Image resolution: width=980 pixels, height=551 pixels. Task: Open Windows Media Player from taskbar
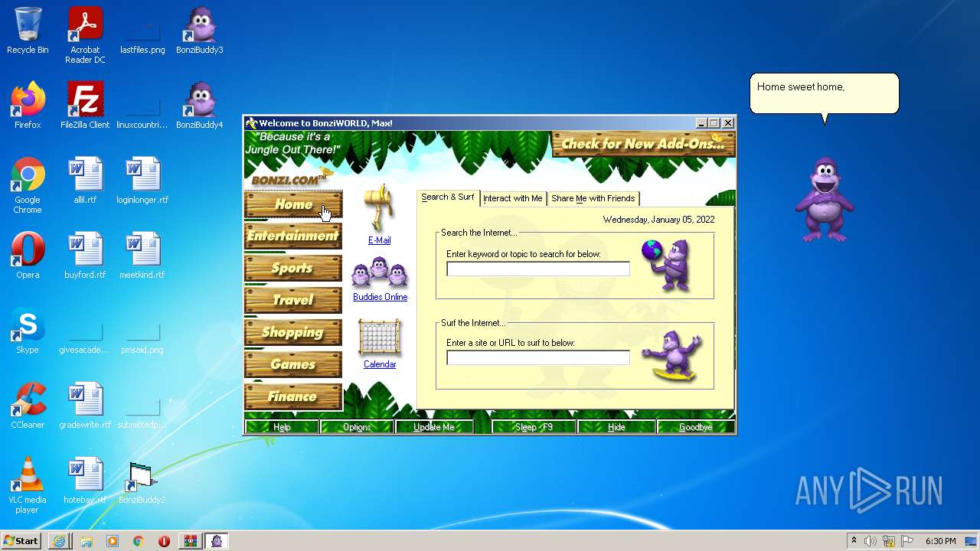[x=113, y=541]
